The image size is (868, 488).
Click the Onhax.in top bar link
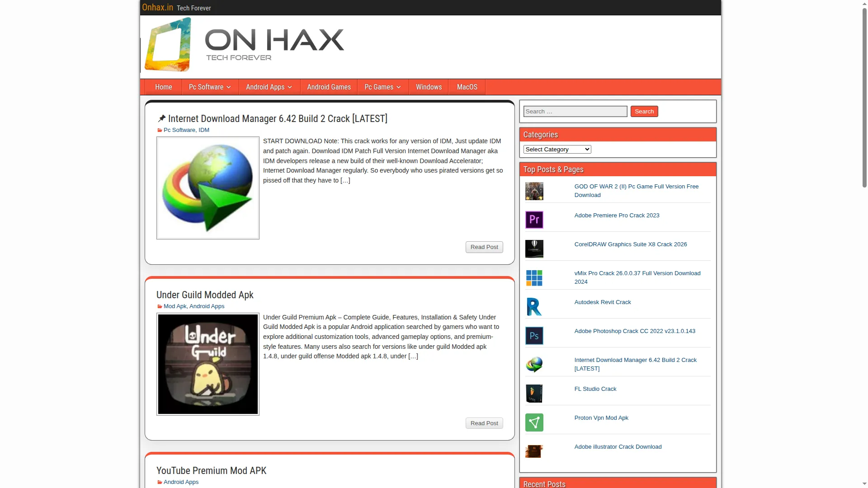click(x=157, y=8)
